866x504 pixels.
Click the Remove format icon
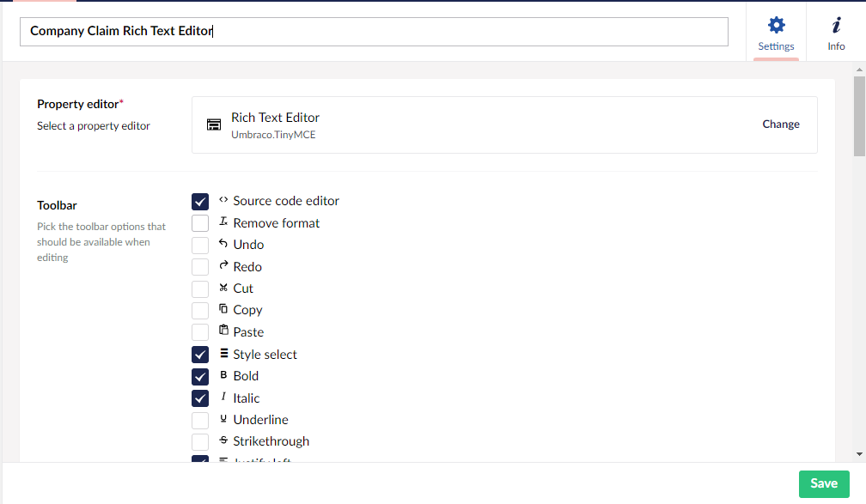(223, 222)
